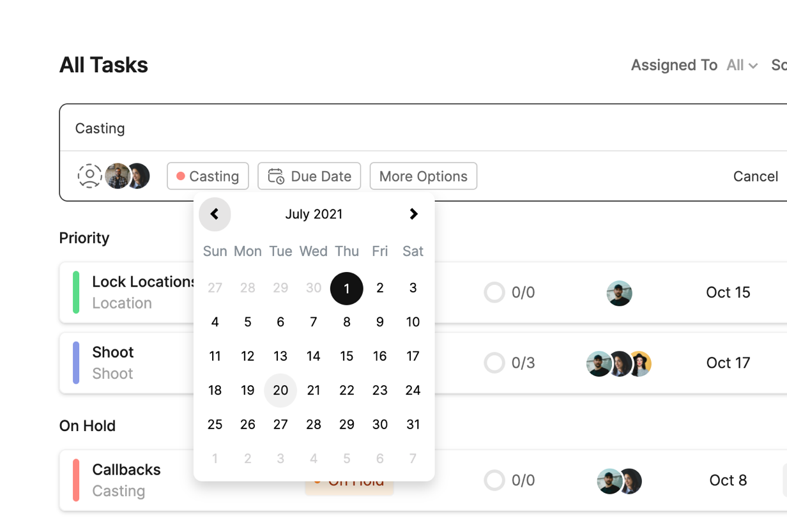
Task: Advance calendar to next month
Action: 413,215
